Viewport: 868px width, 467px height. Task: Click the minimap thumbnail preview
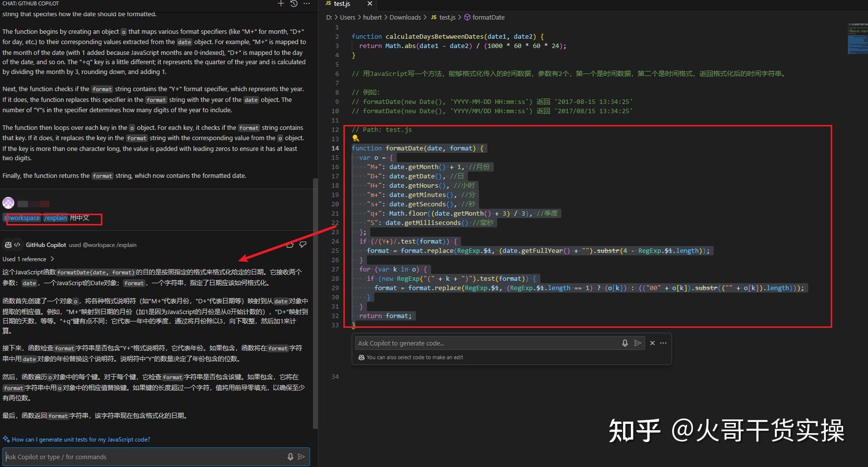(858, 38)
